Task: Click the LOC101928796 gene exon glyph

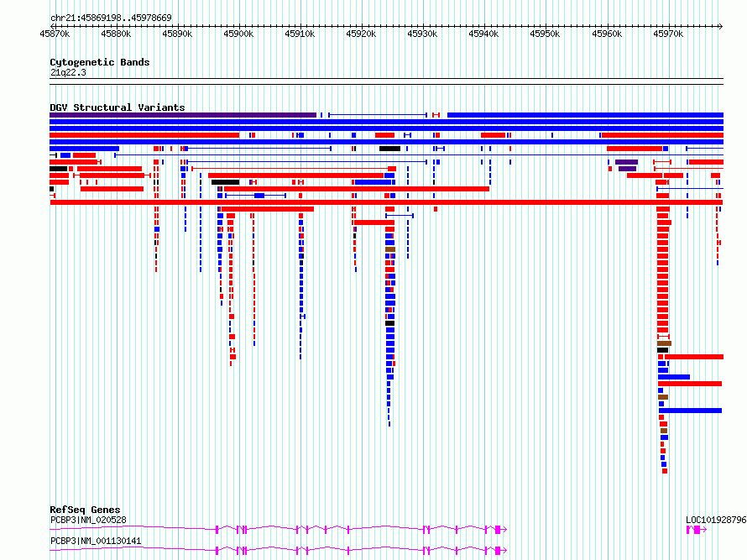Action: click(697, 530)
